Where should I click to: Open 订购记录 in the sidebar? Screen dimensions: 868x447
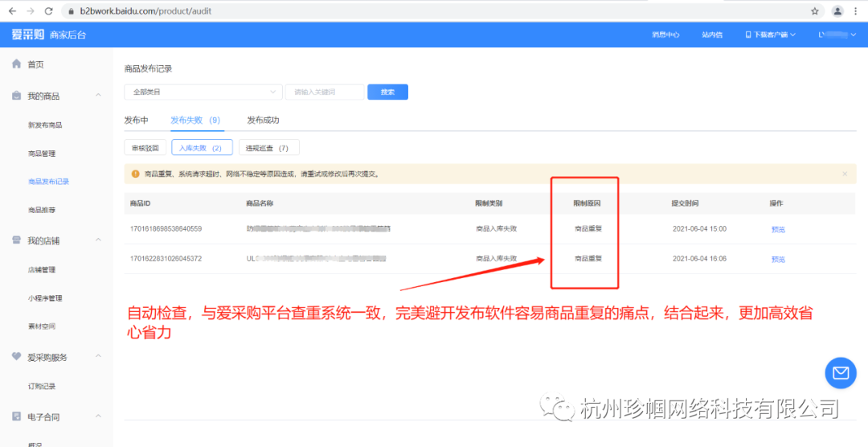[42, 386]
